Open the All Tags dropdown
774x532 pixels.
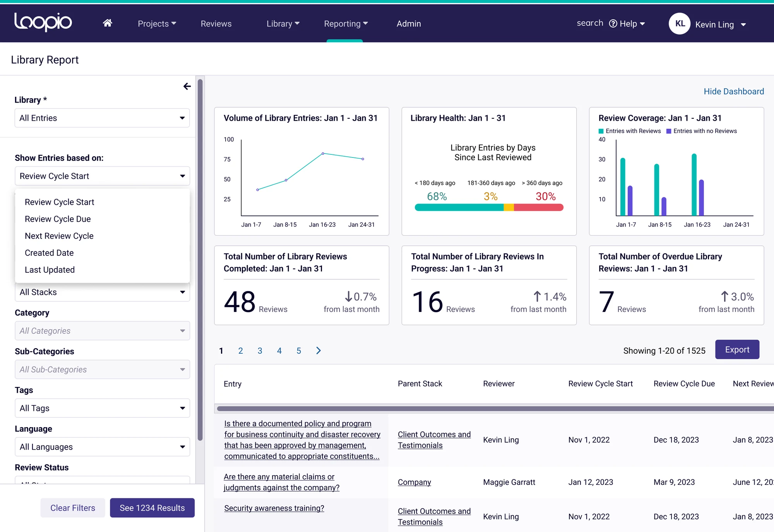[102, 408]
